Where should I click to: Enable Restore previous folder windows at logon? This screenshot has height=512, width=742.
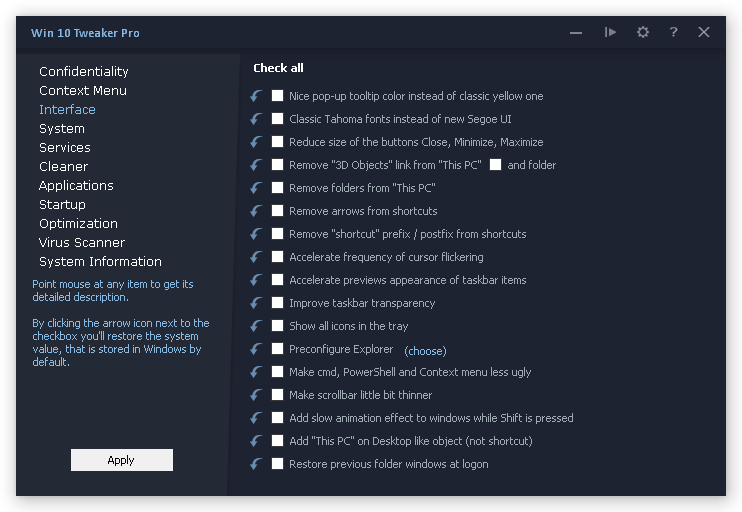[x=278, y=464]
